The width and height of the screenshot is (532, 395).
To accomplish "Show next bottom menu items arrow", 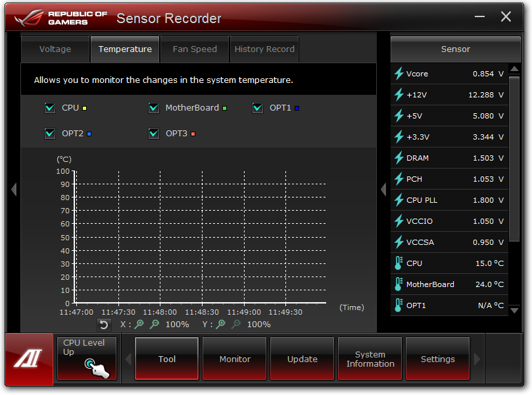I will [477, 359].
